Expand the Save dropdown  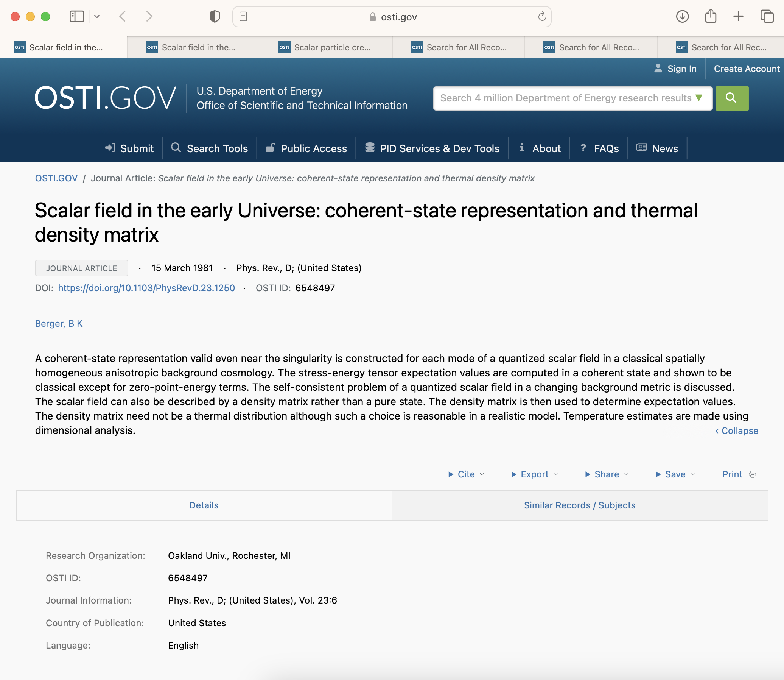pos(675,474)
